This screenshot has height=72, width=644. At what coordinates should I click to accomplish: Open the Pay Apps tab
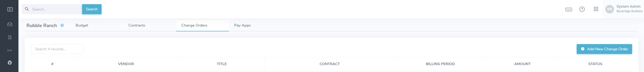(242, 25)
